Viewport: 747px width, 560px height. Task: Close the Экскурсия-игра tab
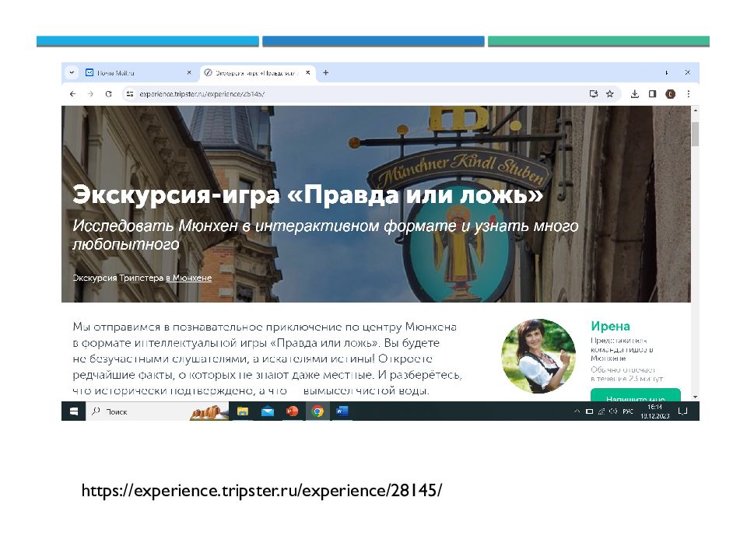(x=308, y=72)
